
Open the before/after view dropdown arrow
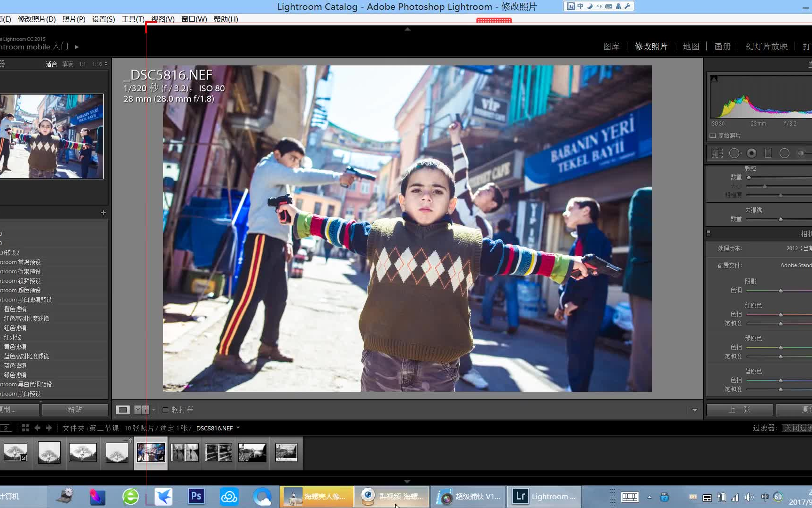(x=153, y=410)
